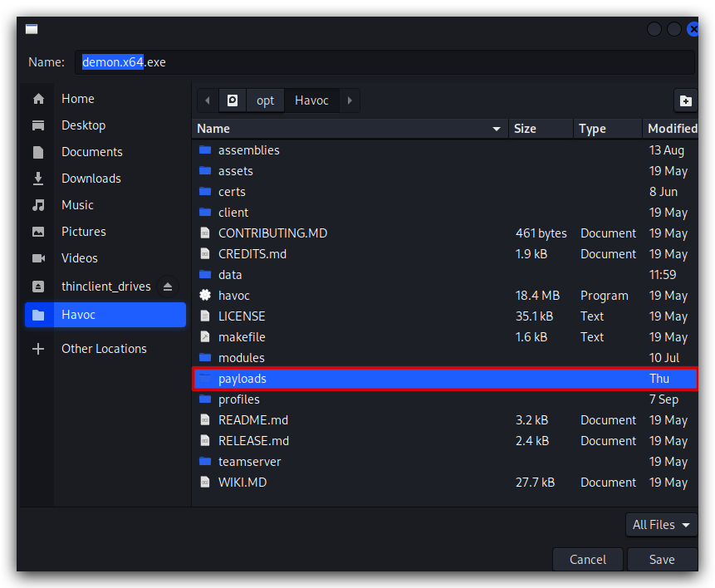Click the certs folder icon
Image resolution: width=715 pixels, height=588 pixels.
point(205,191)
